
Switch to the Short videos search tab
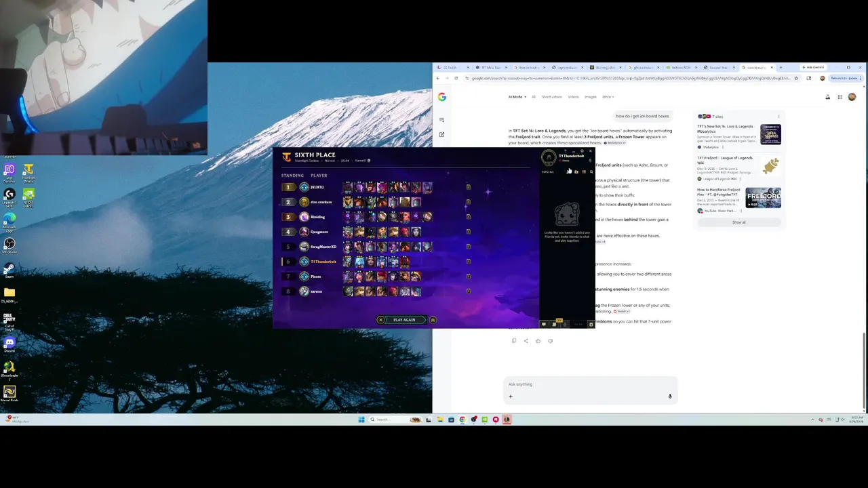coord(551,97)
